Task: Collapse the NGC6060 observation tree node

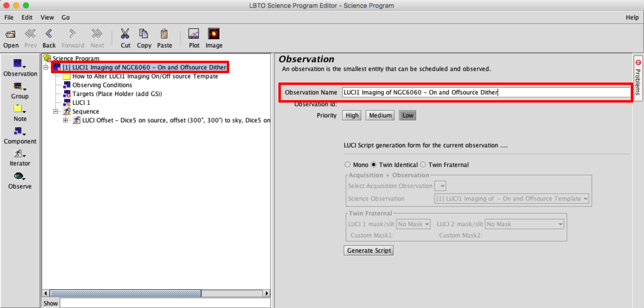Action: click(46, 67)
